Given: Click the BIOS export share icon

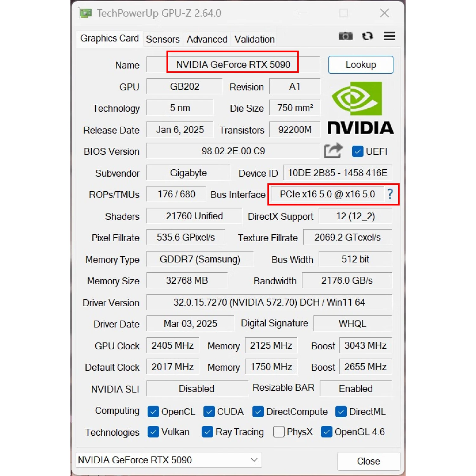Looking at the screenshot, I should pos(333,150).
